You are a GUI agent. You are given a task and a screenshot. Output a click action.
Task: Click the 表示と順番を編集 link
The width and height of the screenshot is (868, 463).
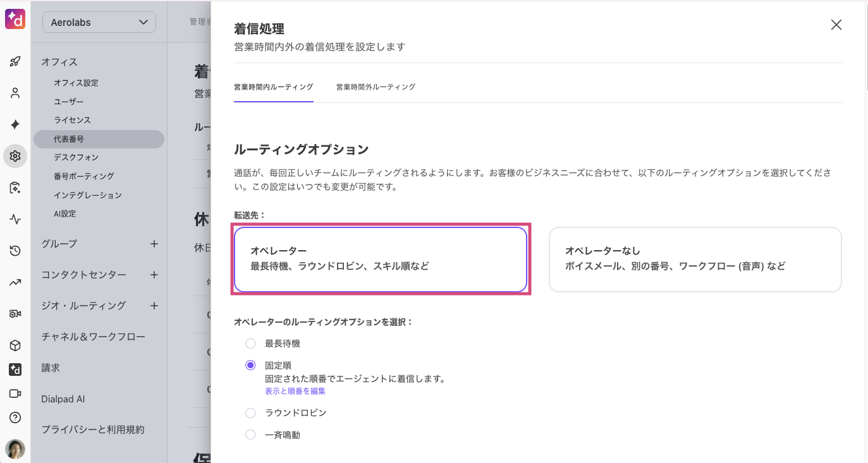pos(295,391)
